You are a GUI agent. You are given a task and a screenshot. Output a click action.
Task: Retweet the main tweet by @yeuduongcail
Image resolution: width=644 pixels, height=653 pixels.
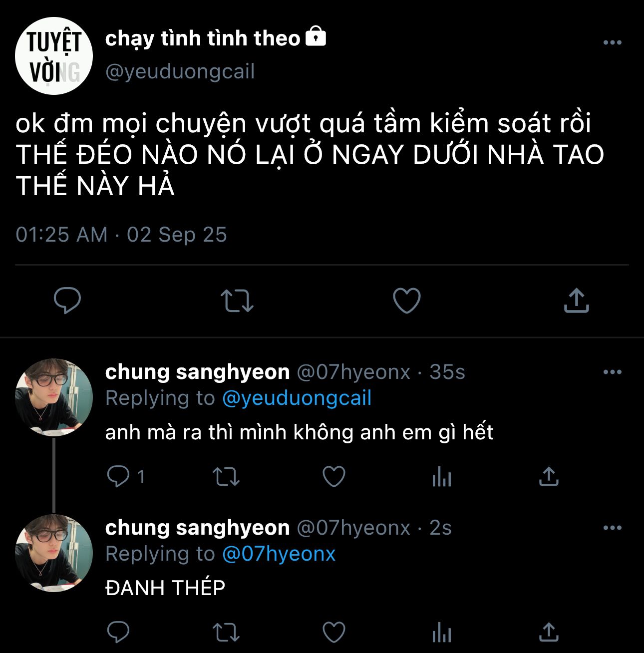237,301
